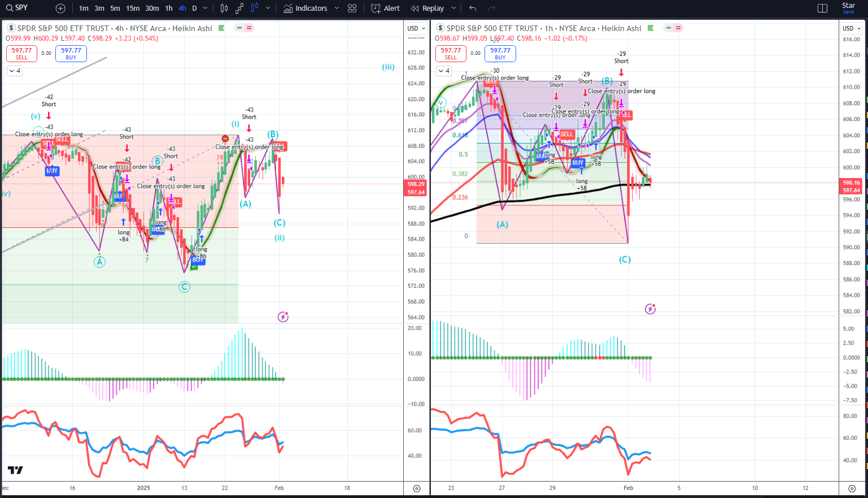Open the lightning event marker on 1h chart

pos(651,309)
